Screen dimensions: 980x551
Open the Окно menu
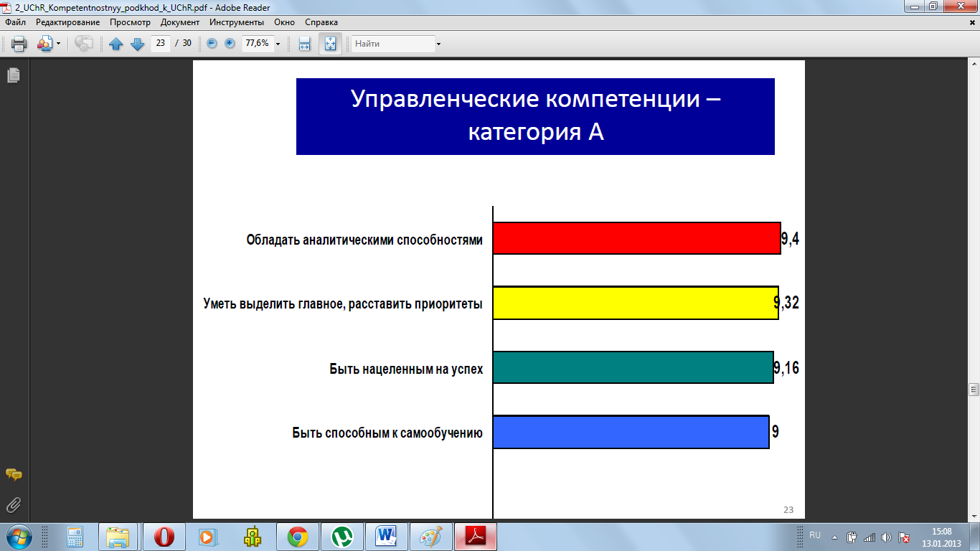tap(285, 22)
